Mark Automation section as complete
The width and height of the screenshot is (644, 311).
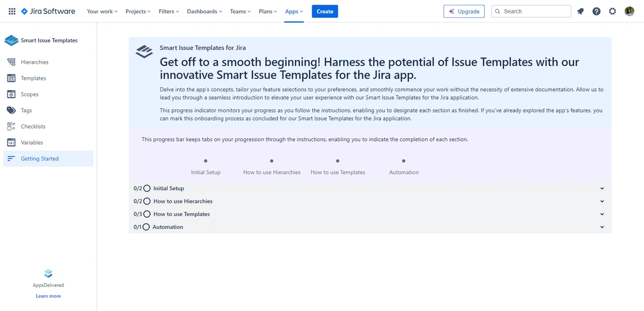point(146,227)
